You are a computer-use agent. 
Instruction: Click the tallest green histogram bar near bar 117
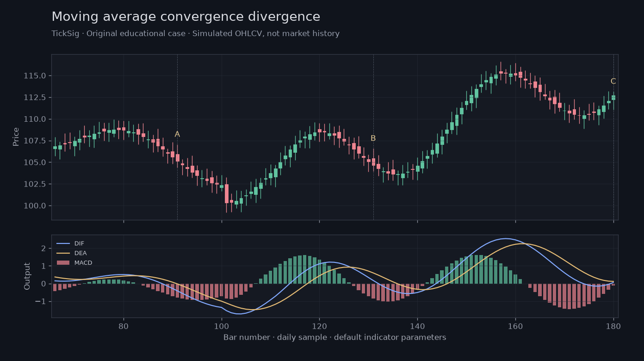pyautogui.click(x=305, y=269)
